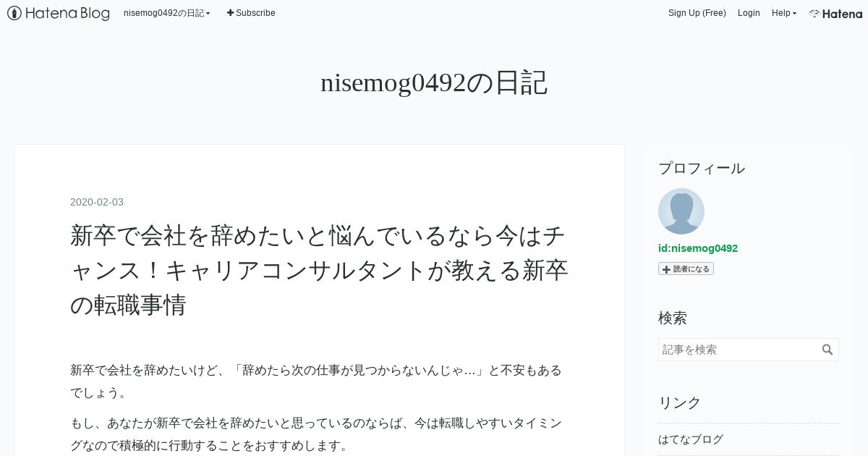Open the id:nisemog0492 profile link
This screenshot has height=456, width=868.
click(698, 248)
